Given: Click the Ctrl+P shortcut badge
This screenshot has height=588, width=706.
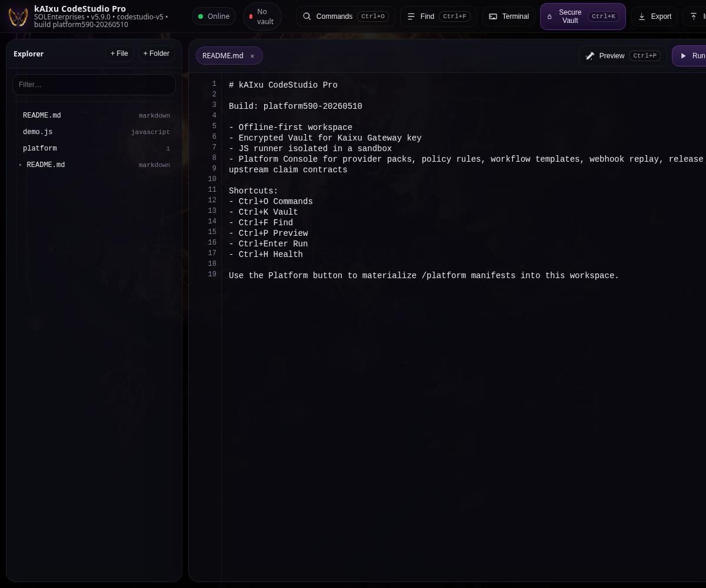Looking at the screenshot, I should tap(645, 56).
